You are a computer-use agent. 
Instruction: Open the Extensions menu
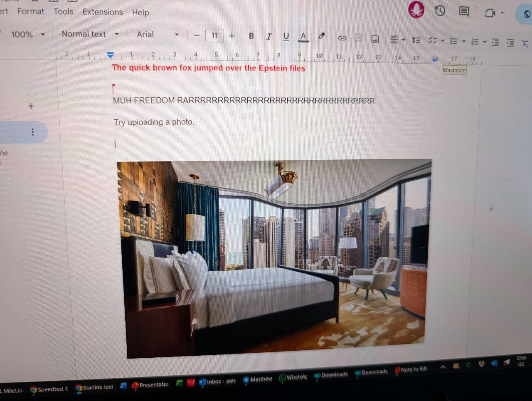(x=103, y=12)
